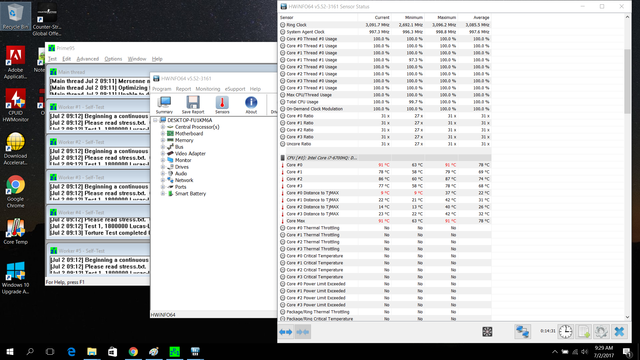Click the clock reset-timer icon
This screenshot has width=640, height=360.
(x=565, y=331)
